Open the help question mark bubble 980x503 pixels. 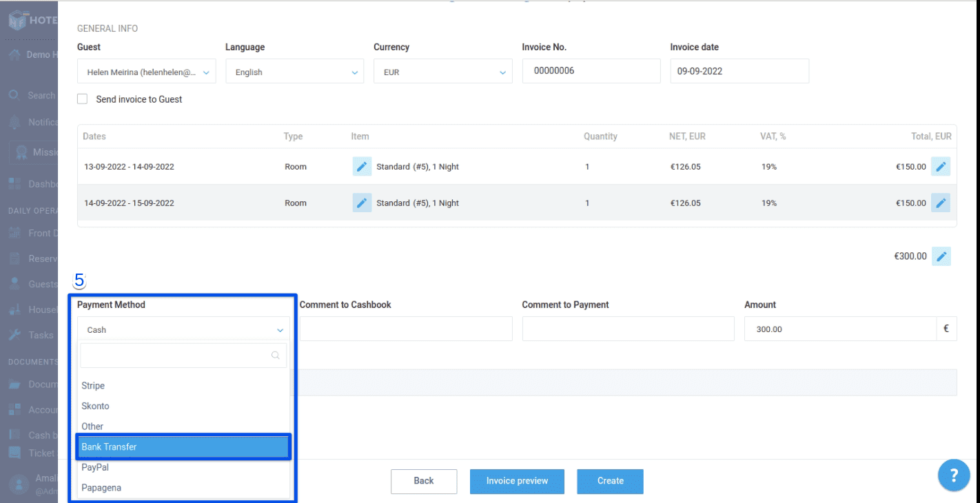[x=954, y=475]
